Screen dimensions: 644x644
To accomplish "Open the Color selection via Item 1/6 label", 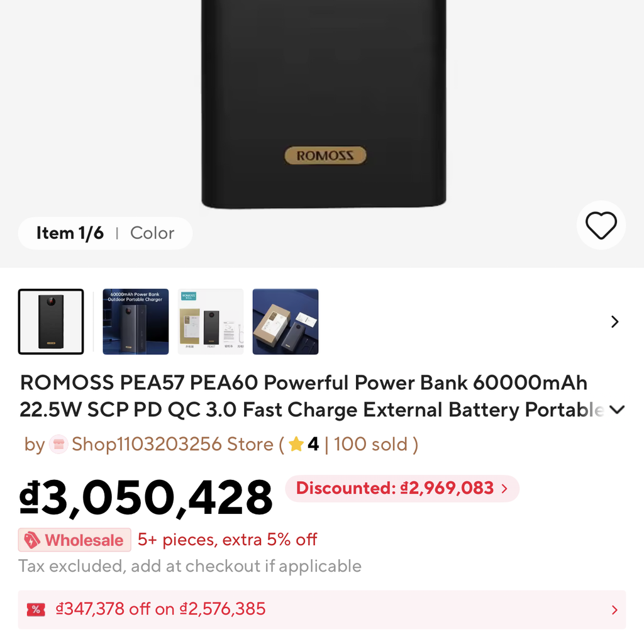I will (x=70, y=233).
